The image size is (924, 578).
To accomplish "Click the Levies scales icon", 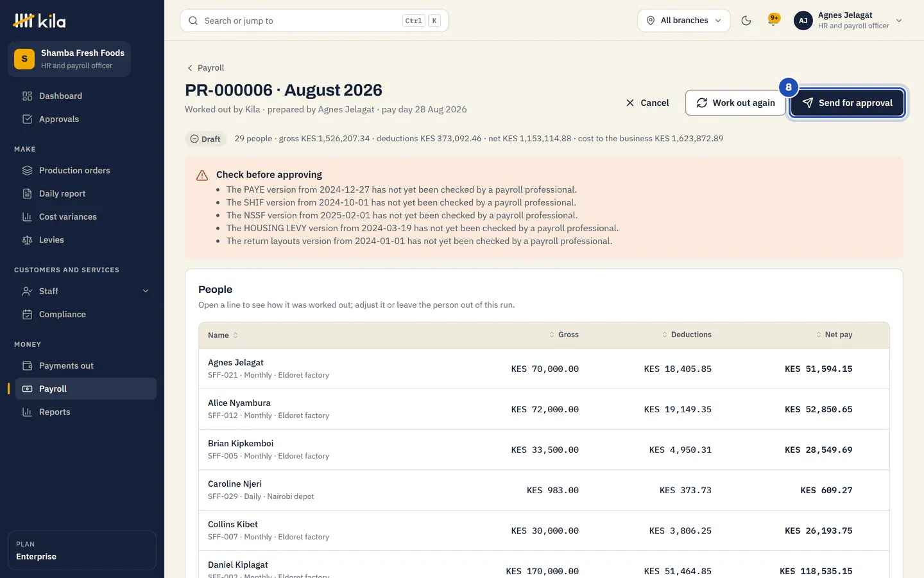I will (x=27, y=240).
